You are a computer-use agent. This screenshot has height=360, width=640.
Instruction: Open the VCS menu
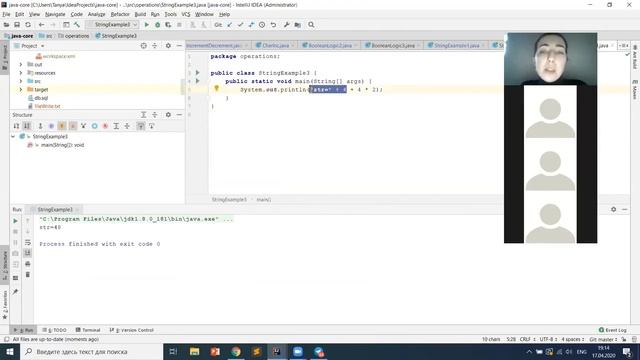coord(186,14)
